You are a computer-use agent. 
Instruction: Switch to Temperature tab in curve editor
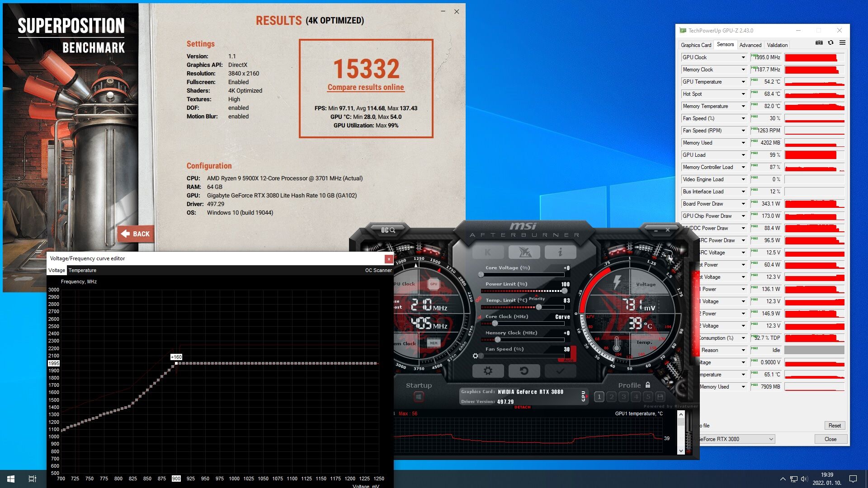pyautogui.click(x=82, y=270)
